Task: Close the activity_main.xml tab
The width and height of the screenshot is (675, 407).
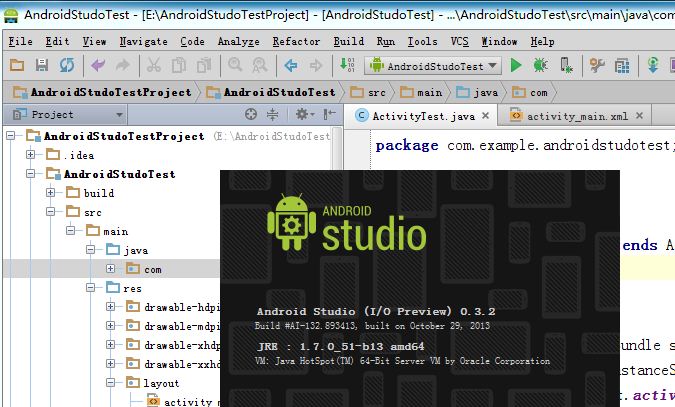Action: coord(639,115)
